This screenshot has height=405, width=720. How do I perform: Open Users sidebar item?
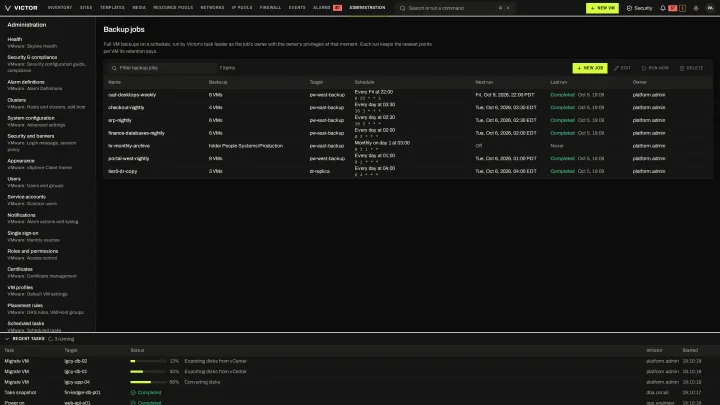click(x=47, y=182)
